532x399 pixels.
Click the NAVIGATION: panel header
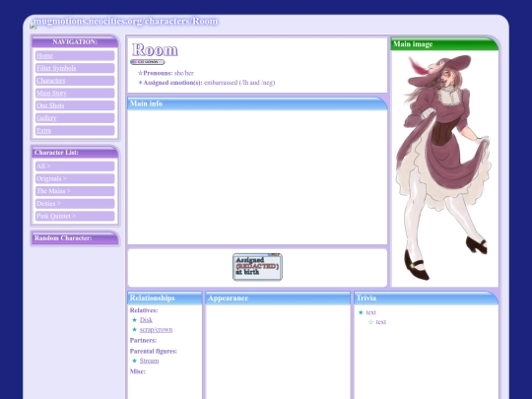(x=75, y=42)
